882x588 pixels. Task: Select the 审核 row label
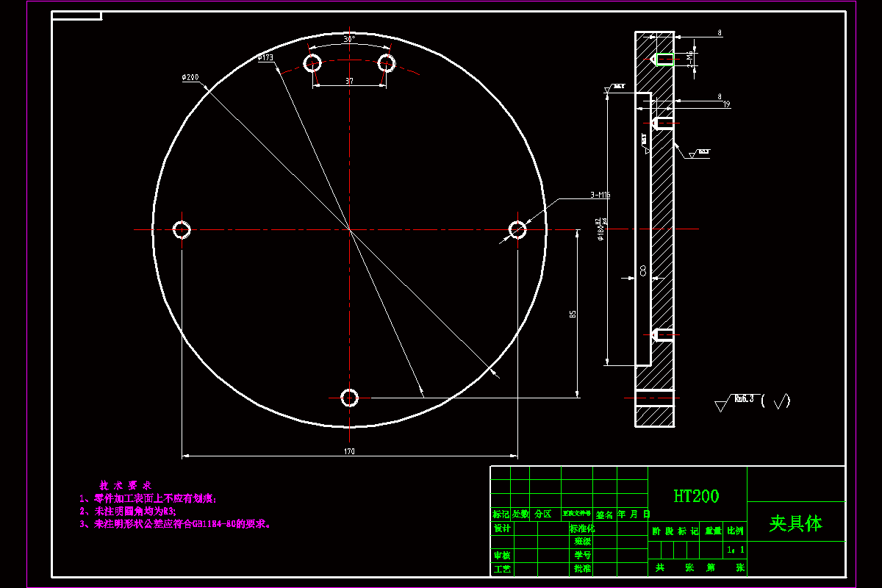coord(501,556)
